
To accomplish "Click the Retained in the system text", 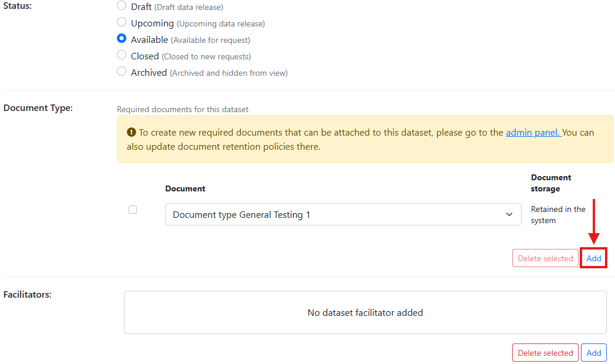I will 557,215.
